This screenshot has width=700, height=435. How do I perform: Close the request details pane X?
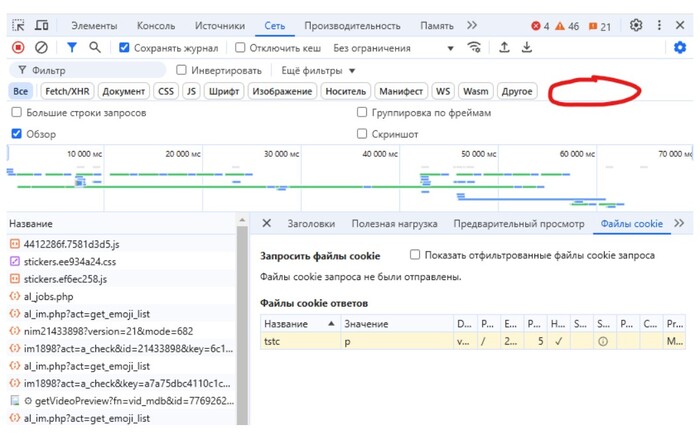click(267, 223)
